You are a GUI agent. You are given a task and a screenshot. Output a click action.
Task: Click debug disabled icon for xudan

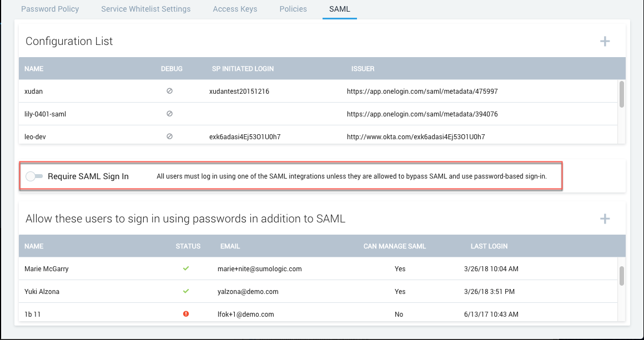coord(170,91)
